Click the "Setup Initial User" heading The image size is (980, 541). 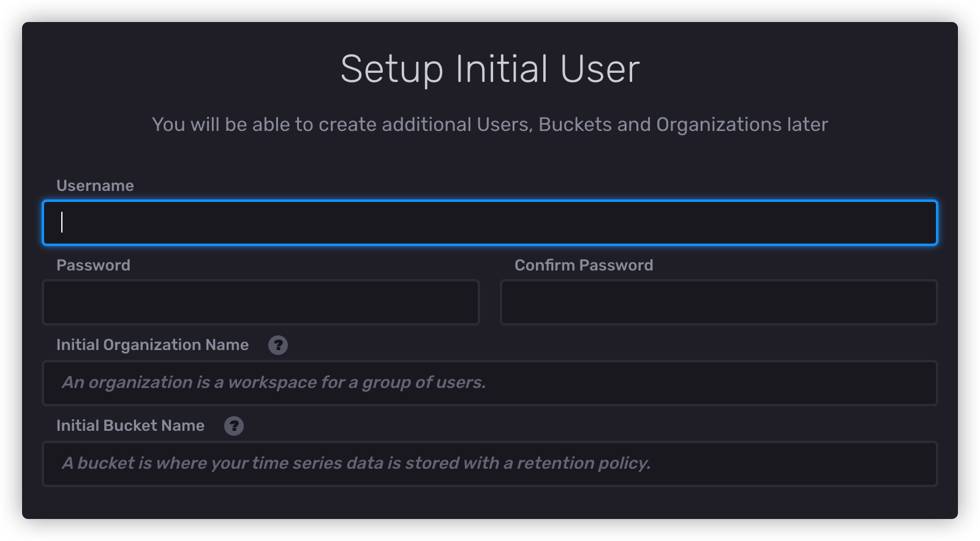(x=490, y=69)
